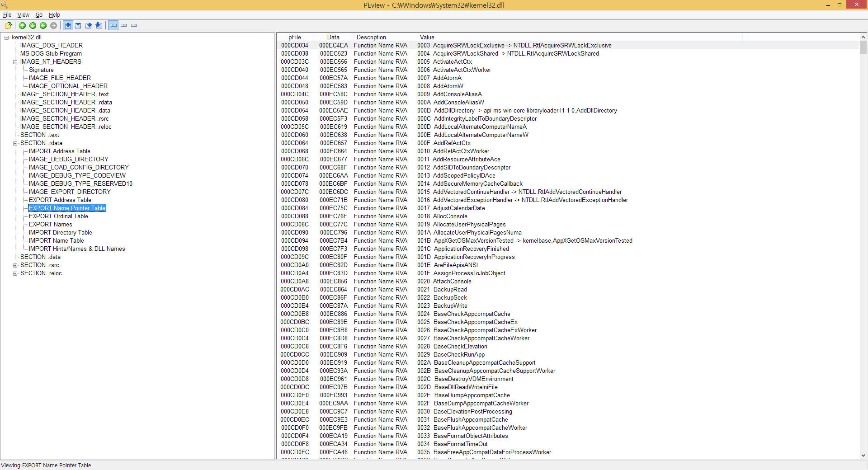Click the highlighted first address-mode toolbar icon
Screen dimensions: 868x470
68,25
